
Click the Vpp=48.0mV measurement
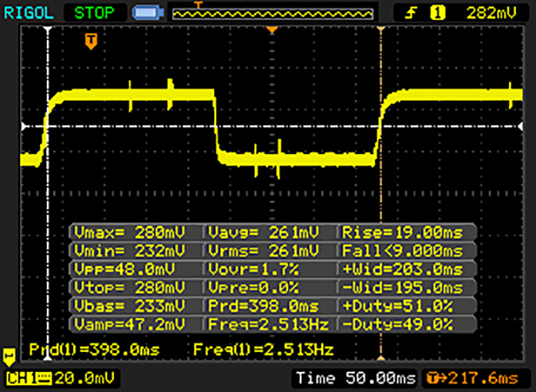click(125, 270)
